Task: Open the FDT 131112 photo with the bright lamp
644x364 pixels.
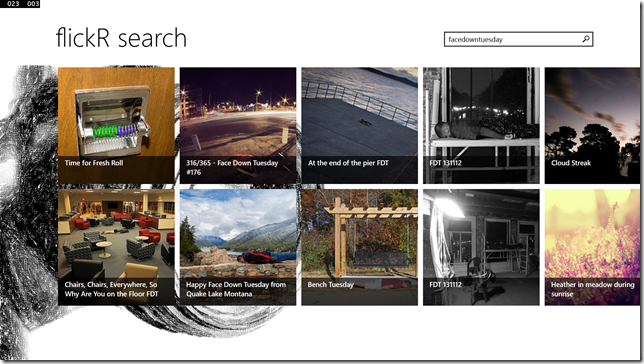Action: tap(481, 247)
